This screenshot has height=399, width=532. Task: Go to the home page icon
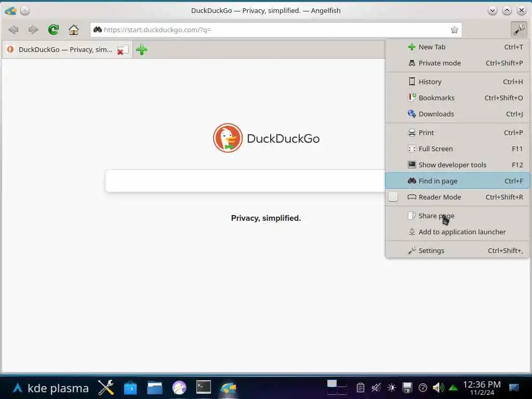(74, 30)
